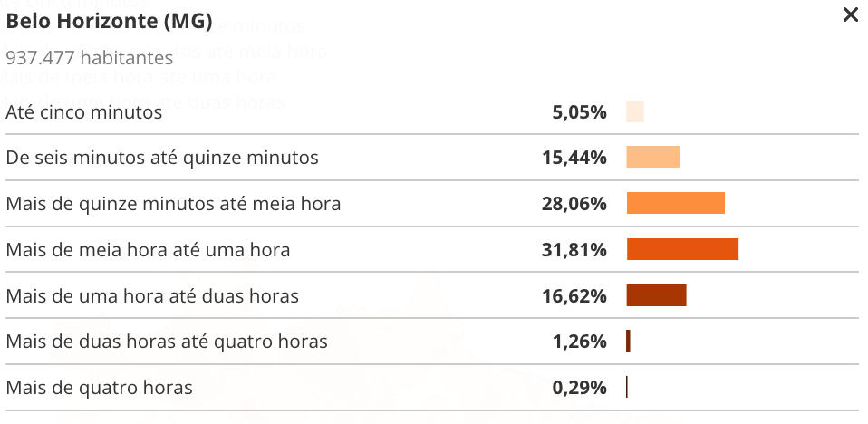
Task: Click the small 1,26% bar
Action: tap(628, 342)
